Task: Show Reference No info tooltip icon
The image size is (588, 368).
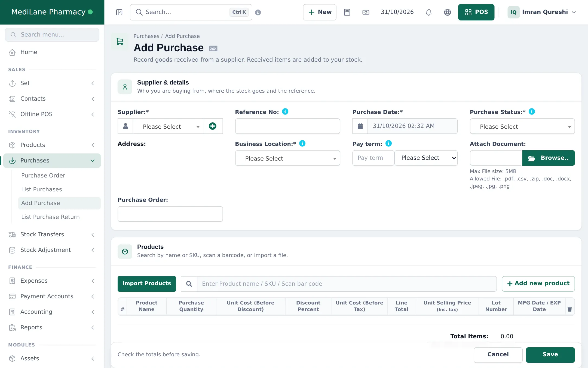Action: [x=285, y=111]
